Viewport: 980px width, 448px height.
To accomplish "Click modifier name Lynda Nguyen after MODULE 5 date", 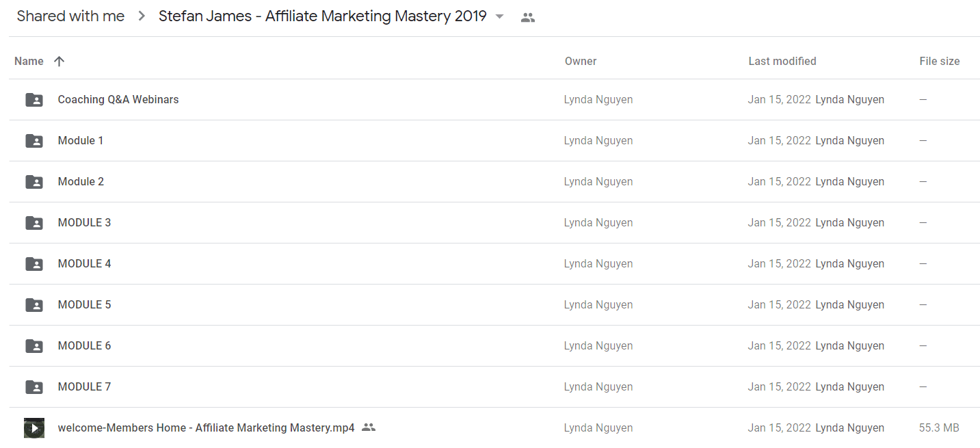I will tap(850, 304).
